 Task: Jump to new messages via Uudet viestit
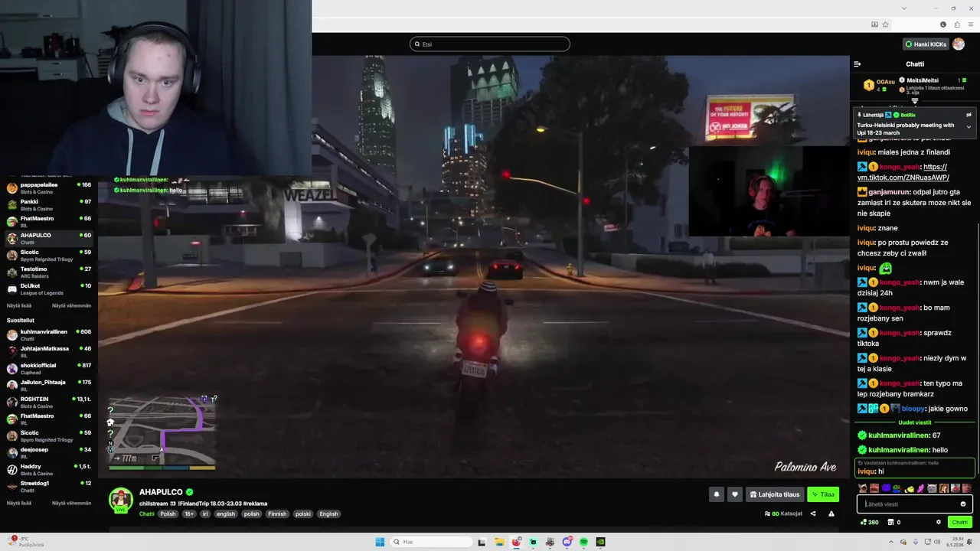pyautogui.click(x=915, y=422)
